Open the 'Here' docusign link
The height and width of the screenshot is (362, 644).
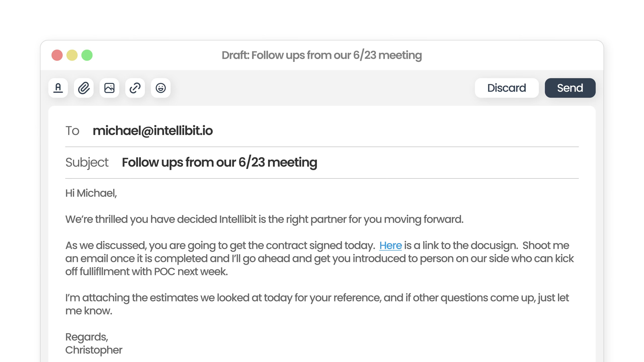(390, 245)
